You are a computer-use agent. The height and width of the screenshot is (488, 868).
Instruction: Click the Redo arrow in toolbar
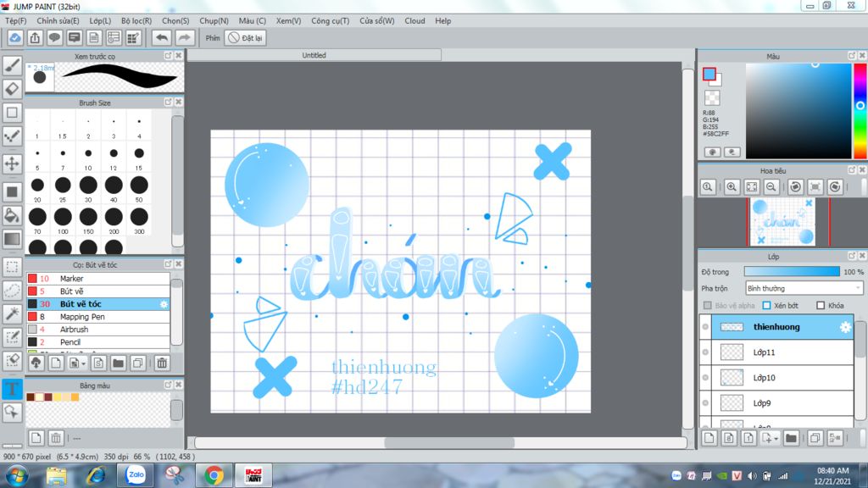click(x=184, y=37)
